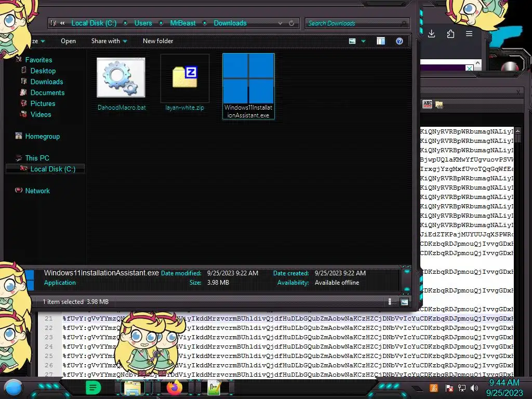Refresh the Downloads folder address bar

click(291, 23)
